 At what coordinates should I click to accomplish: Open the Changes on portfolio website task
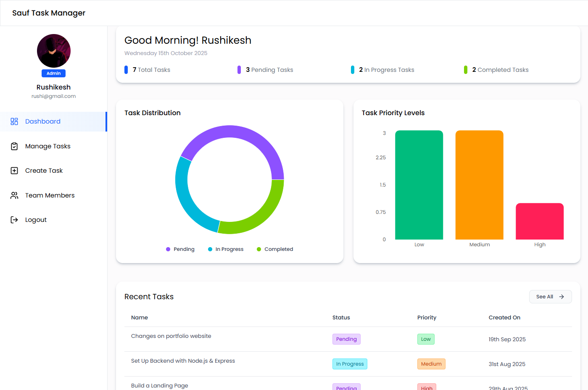pyautogui.click(x=171, y=336)
